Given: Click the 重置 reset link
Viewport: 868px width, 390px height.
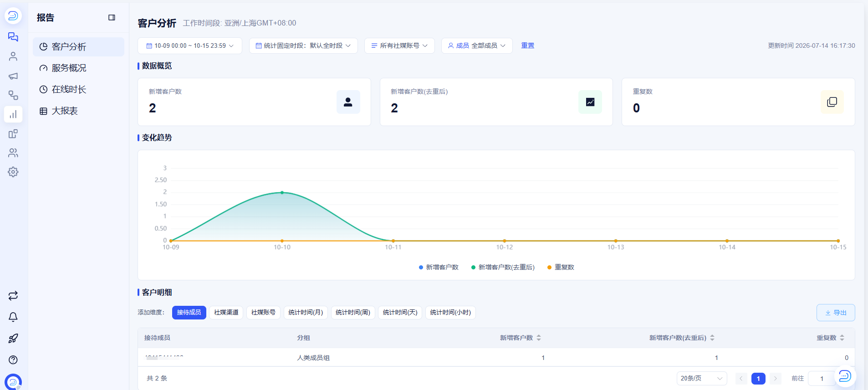Looking at the screenshot, I should [x=528, y=46].
